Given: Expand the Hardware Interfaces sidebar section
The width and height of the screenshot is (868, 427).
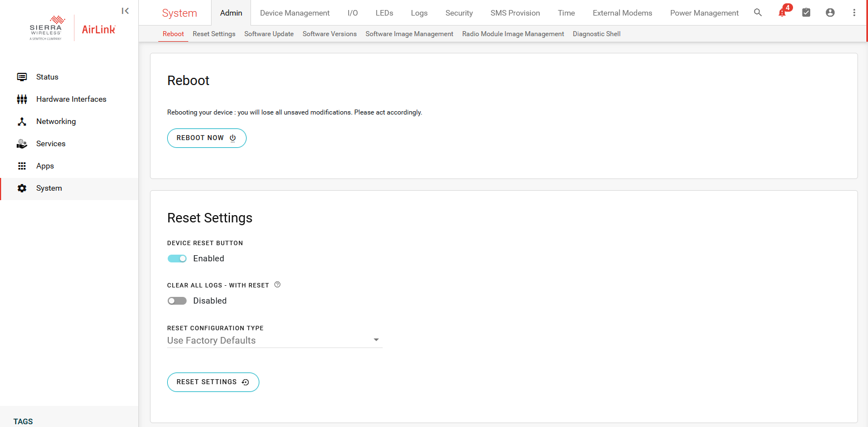Looking at the screenshot, I should click(71, 99).
